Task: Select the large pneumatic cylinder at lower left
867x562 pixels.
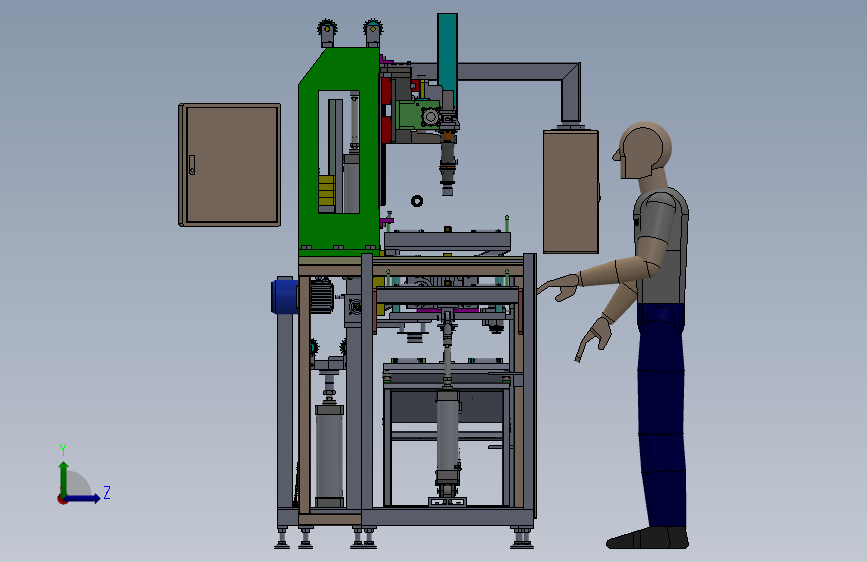Action: (x=330, y=455)
